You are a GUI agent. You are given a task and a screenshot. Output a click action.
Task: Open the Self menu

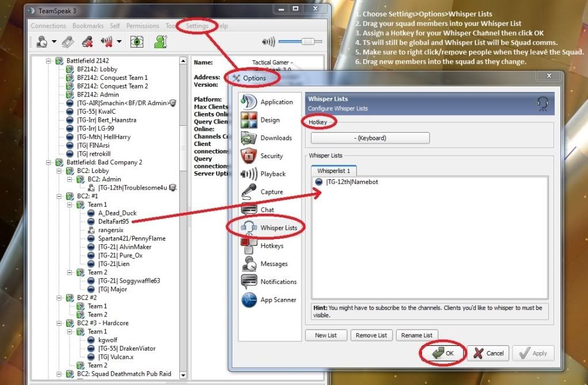click(115, 26)
